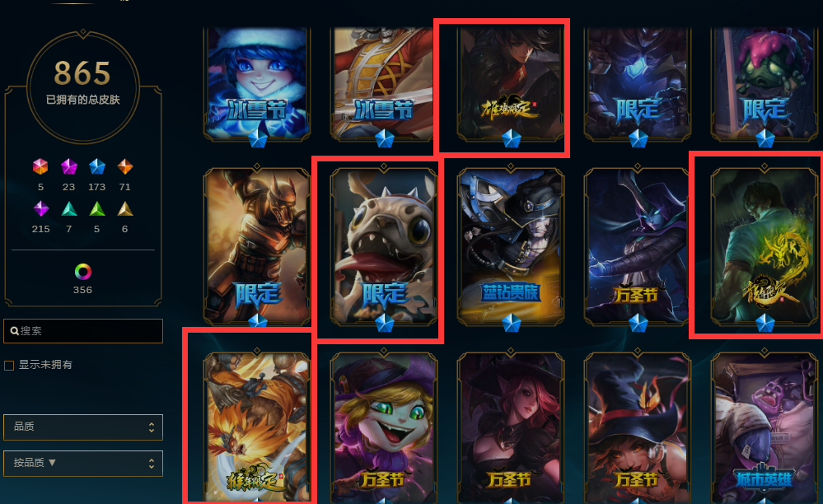Click the 865 total skins counter
Screen dimensions: 823x504
pyautogui.click(x=83, y=73)
